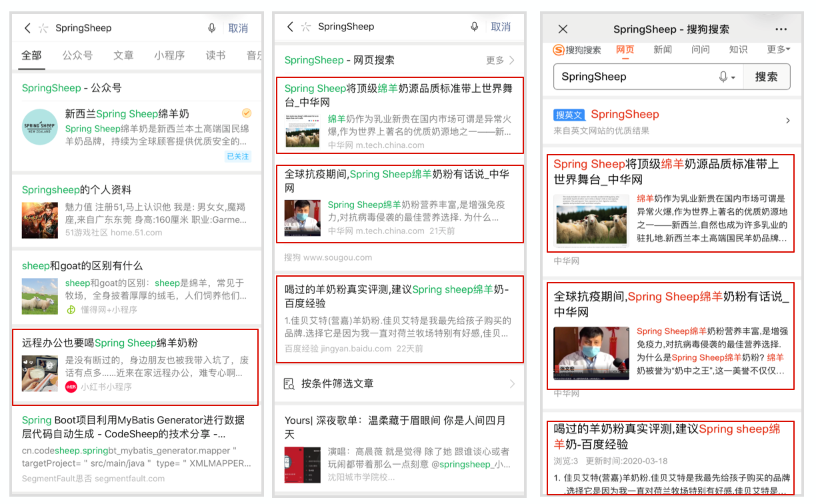Select 全部 tab
The image size is (816, 504).
(32, 55)
